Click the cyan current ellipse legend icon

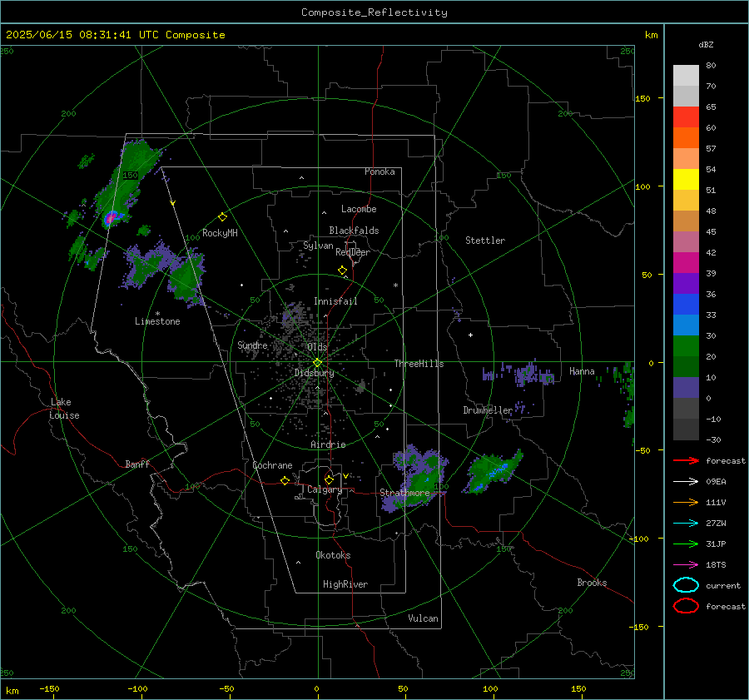(x=686, y=585)
